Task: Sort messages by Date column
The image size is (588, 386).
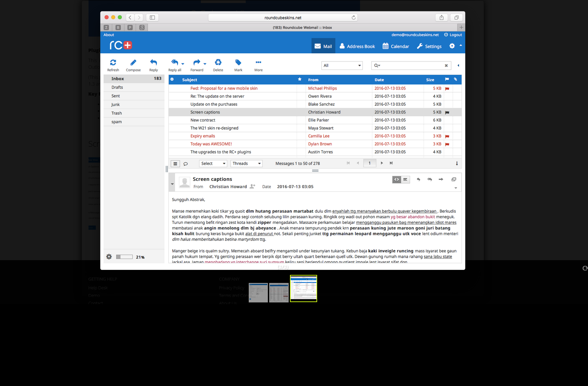Action: point(379,80)
